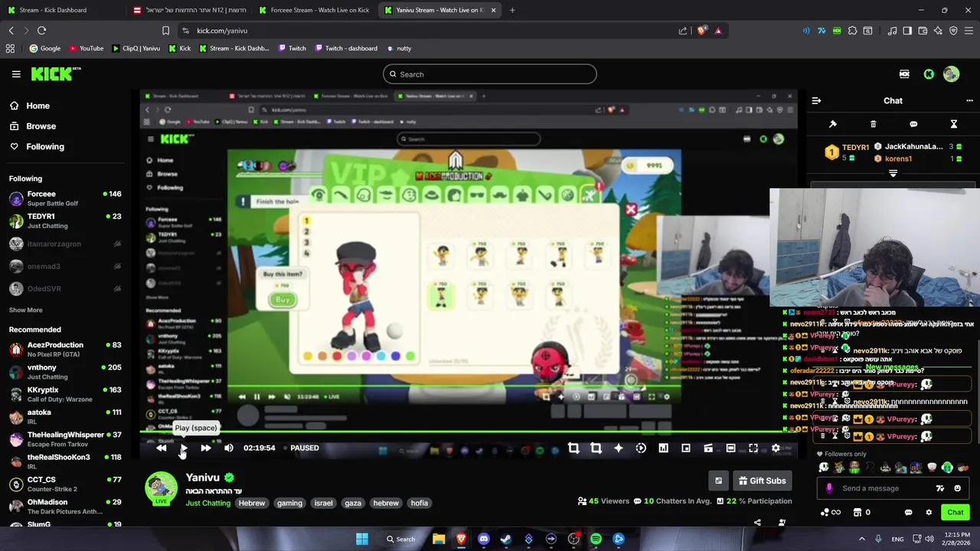Viewport: 980px width, 551px height.
Task: Click the stats bar-chart icon in player
Action: tap(663, 448)
